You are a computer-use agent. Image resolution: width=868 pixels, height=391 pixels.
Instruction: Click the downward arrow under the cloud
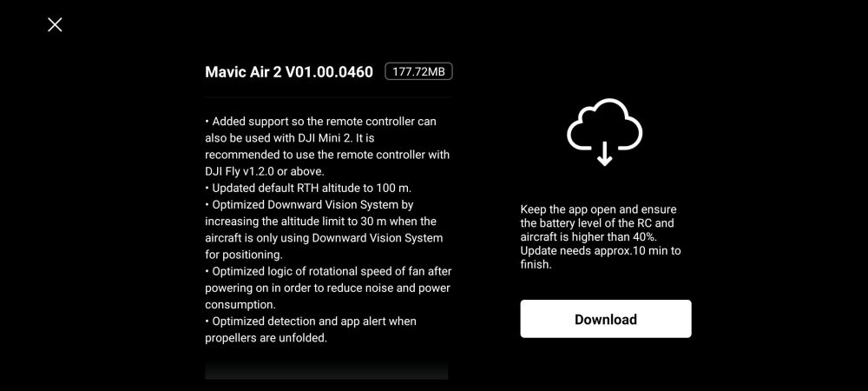(604, 154)
